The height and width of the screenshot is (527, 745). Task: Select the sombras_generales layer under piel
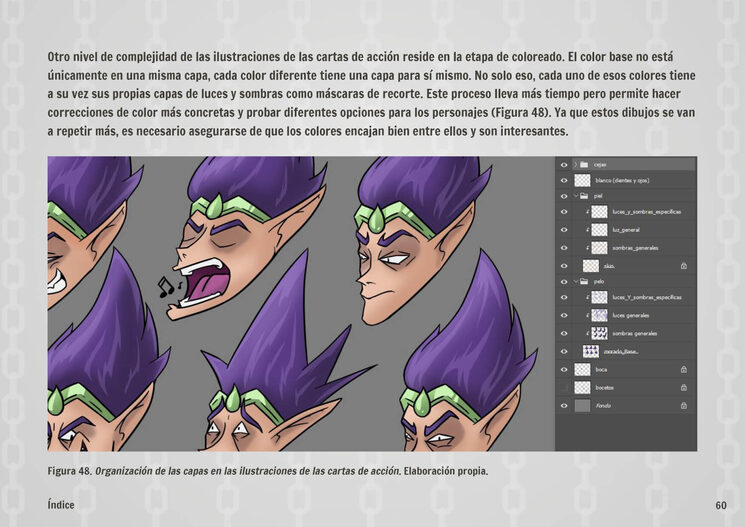(x=634, y=247)
